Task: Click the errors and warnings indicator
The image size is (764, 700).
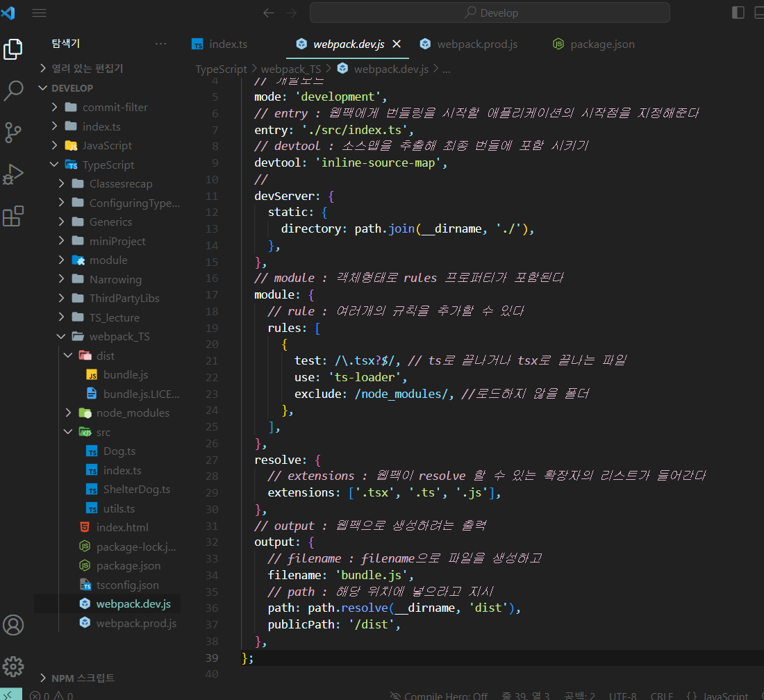Action: point(49,694)
